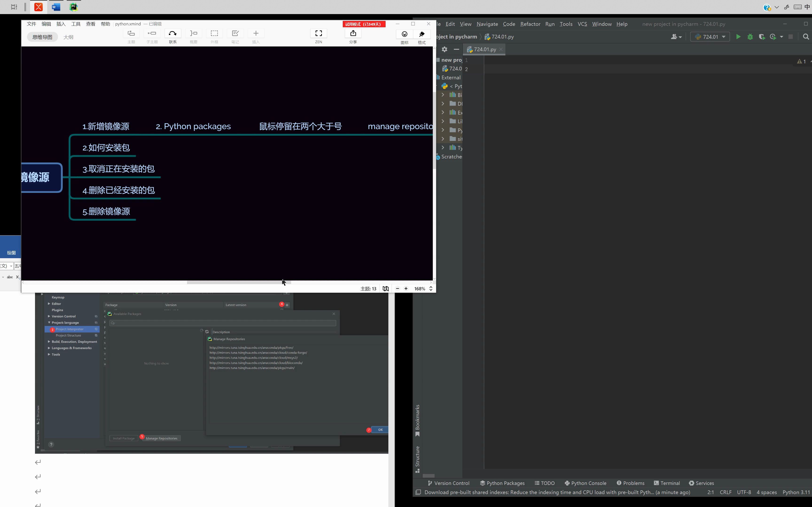The height and width of the screenshot is (507, 812).
Task: Enter ZEN fullscreen mode
Action: click(x=318, y=34)
